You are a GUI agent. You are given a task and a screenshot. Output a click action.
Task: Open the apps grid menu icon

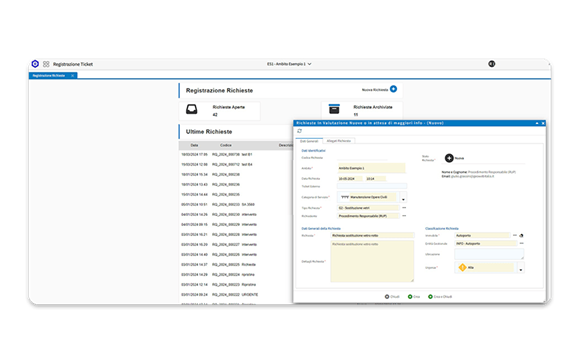coord(46,64)
